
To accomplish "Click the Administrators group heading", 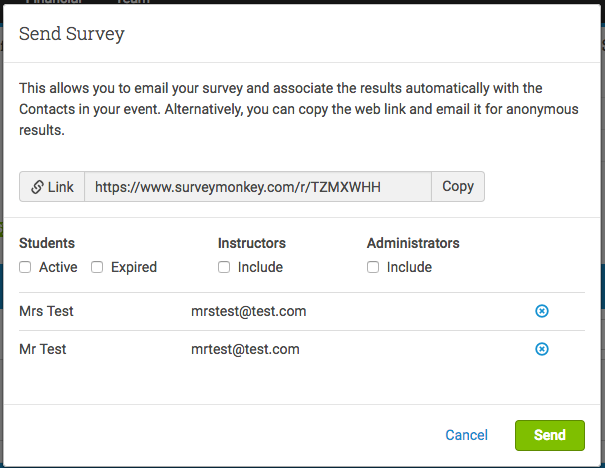I will click(413, 243).
